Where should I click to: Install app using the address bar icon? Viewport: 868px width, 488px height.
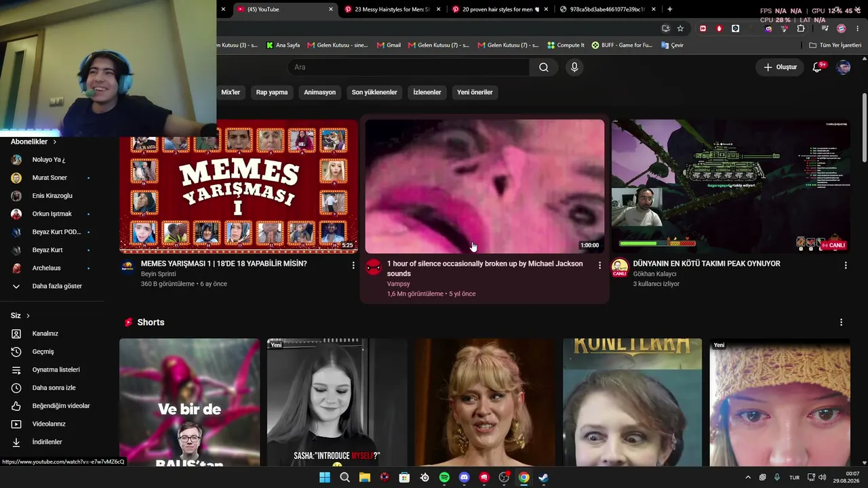665,28
